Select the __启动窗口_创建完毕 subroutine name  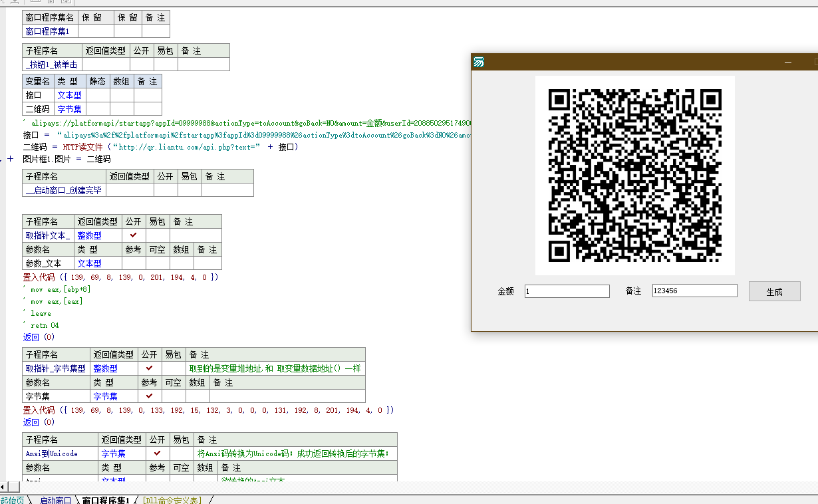click(65, 190)
